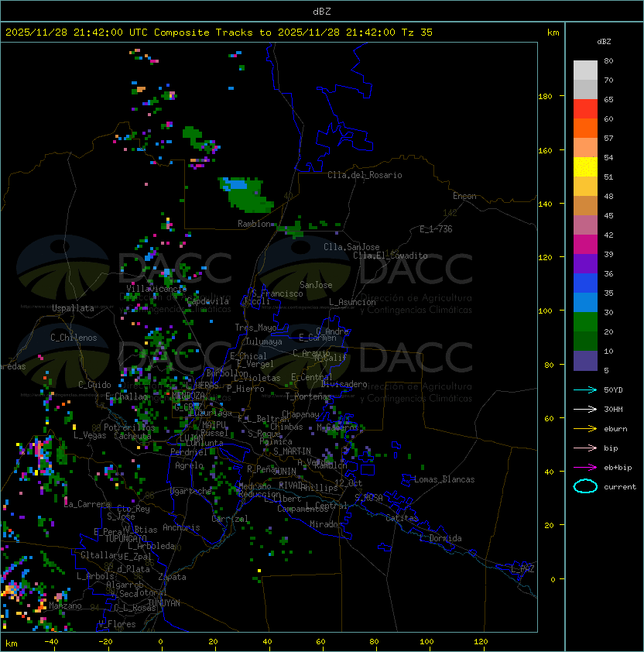Click 'dBZ' heading above color scale
Screen dimensions: 644x652
(604, 42)
